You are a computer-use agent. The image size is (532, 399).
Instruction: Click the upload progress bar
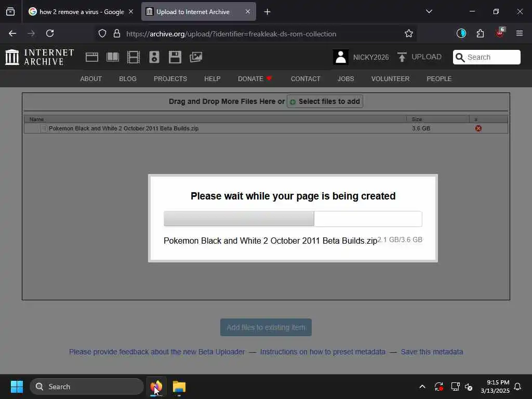pyautogui.click(x=293, y=219)
